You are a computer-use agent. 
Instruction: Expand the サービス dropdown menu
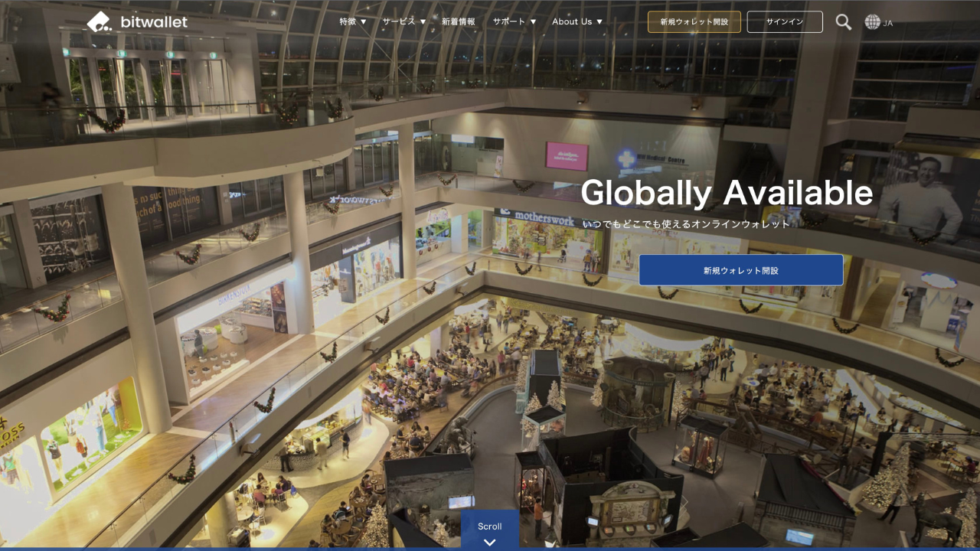click(x=404, y=21)
